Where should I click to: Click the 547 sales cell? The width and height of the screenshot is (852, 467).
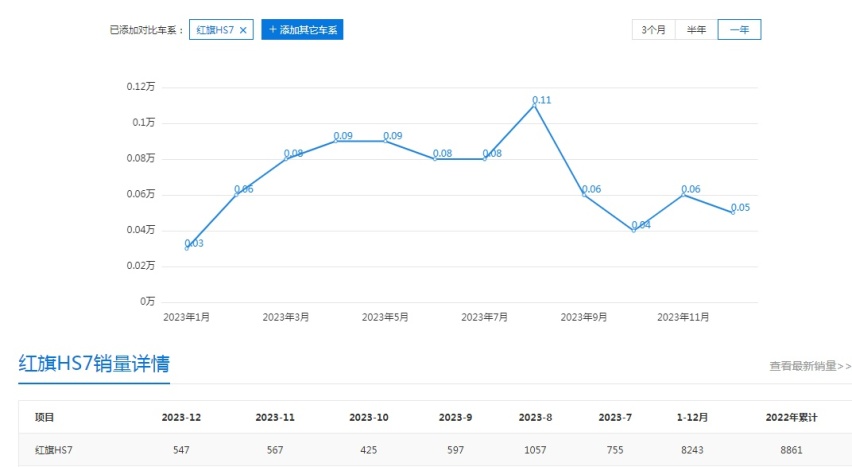(x=181, y=450)
